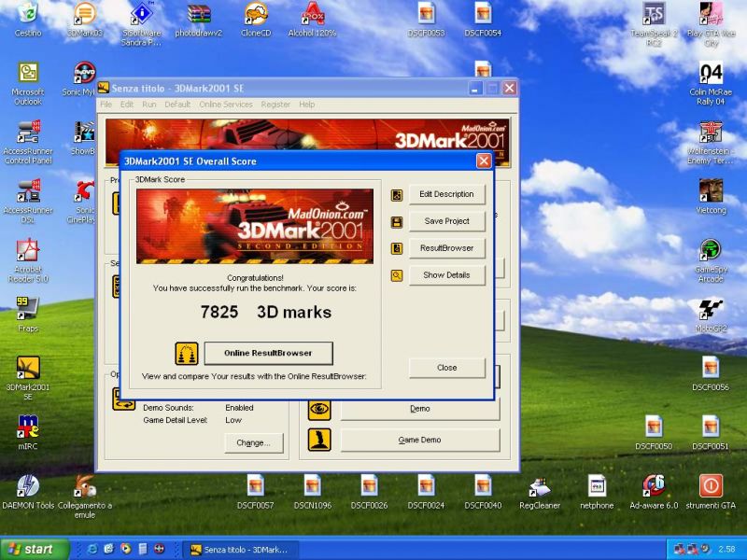Open the DSCF0026 image file
747x560 pixels.
click(369, 493)
